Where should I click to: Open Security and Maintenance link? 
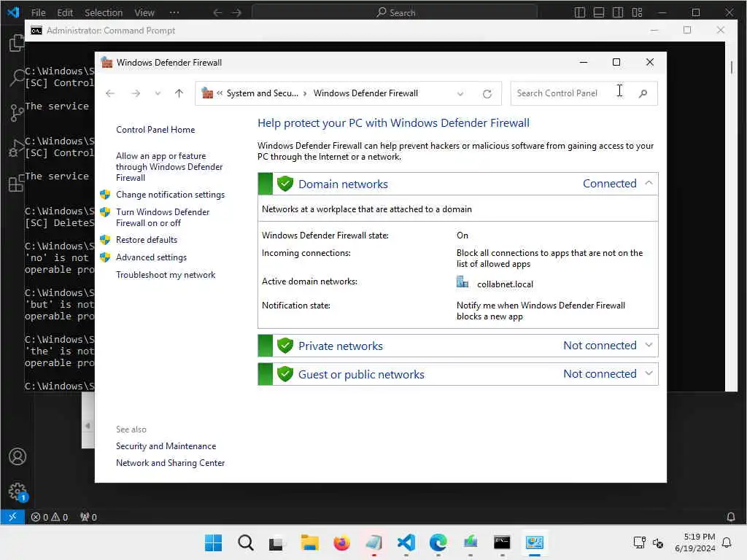pos(166,446)
